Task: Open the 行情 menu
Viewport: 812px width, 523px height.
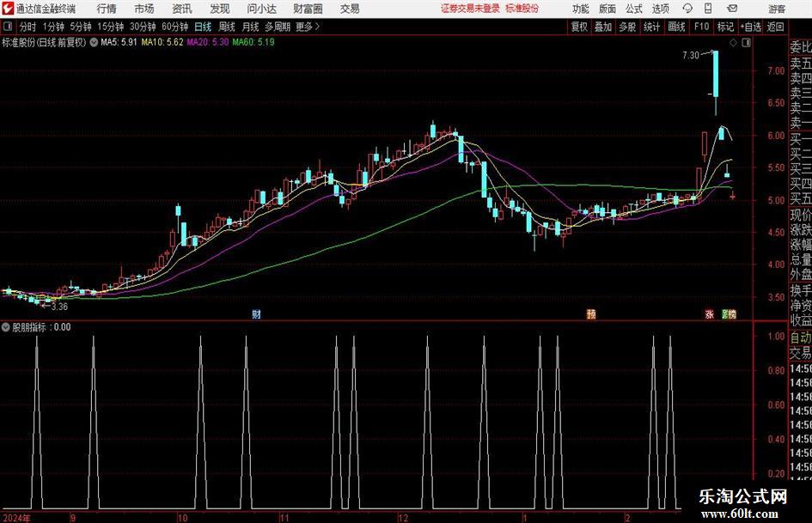Action: [x=107, y=9]
